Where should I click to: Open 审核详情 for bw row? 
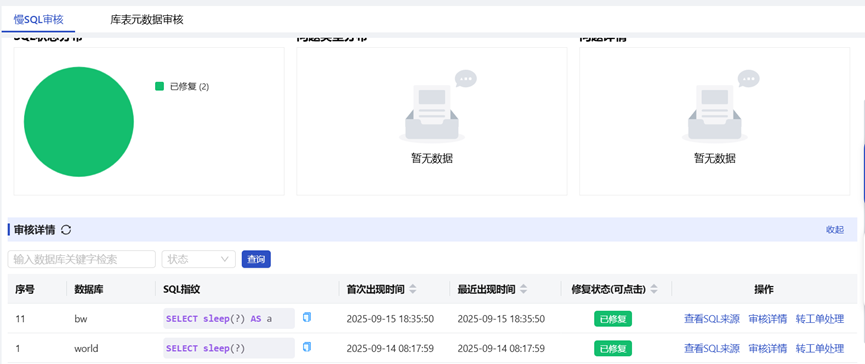[x=767, y=319]
